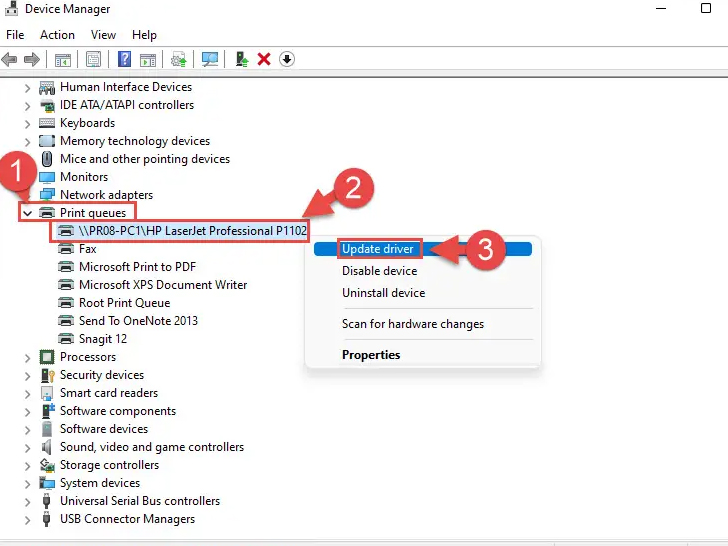This screenshot has width=728, height=546.
Task: Open the View menu
Action: (x=103, y=35)
